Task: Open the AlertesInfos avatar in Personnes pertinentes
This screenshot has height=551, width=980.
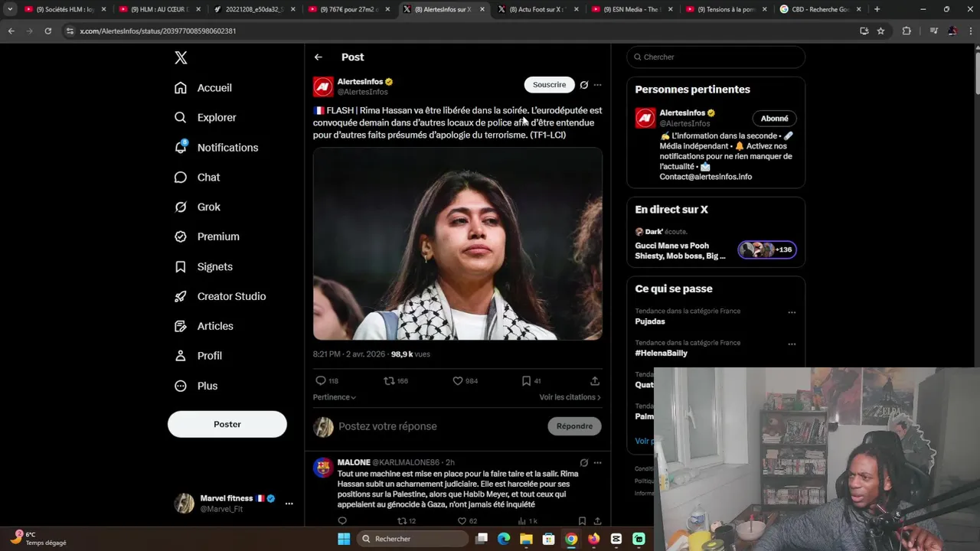Action: click(x=645, y=118)
